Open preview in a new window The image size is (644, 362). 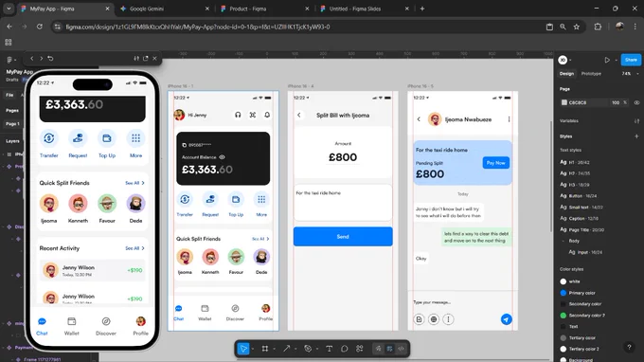(146, 59)
